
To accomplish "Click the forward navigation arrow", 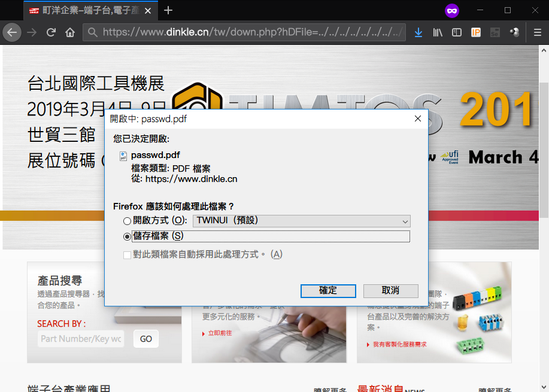I will tap(32, 32).
